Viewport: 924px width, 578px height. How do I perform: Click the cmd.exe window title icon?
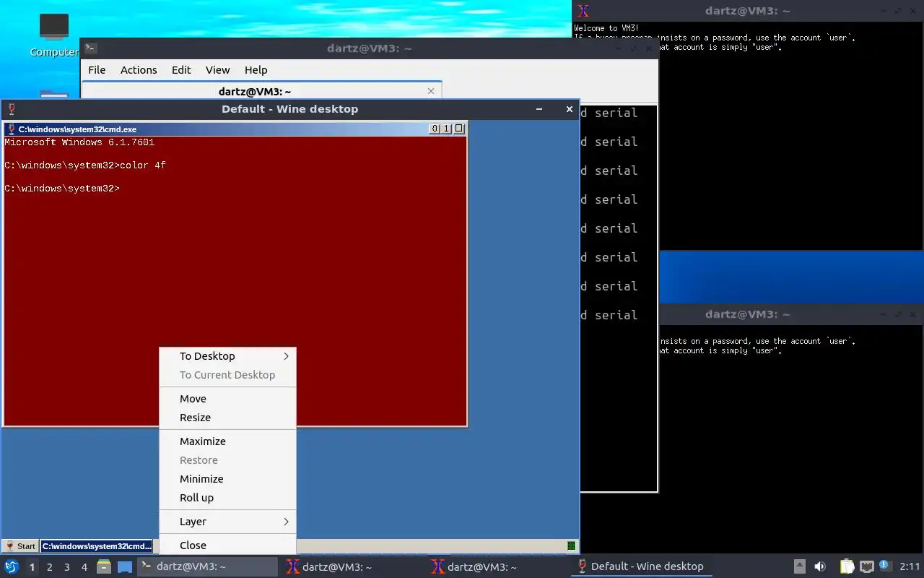(11, 129)
